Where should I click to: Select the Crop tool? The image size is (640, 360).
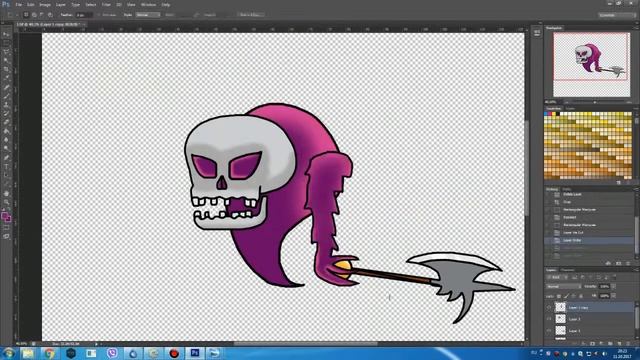click(x=6, y=69)
